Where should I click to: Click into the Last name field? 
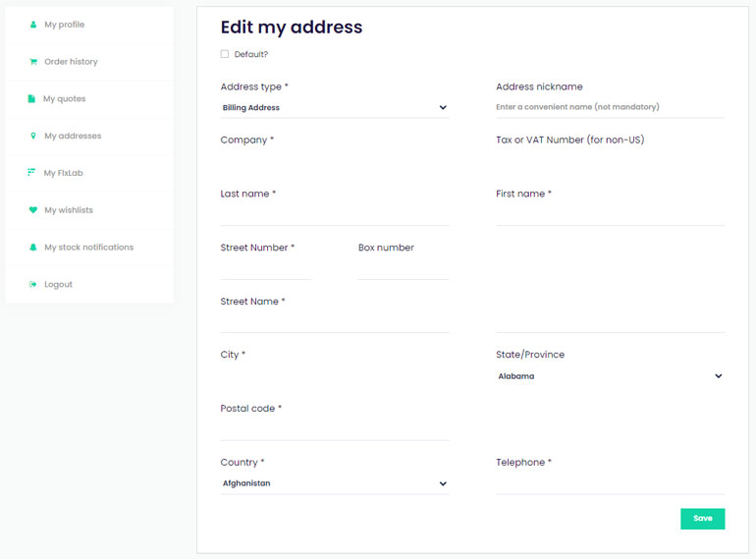pyautogui.click(x=335, y=214)
